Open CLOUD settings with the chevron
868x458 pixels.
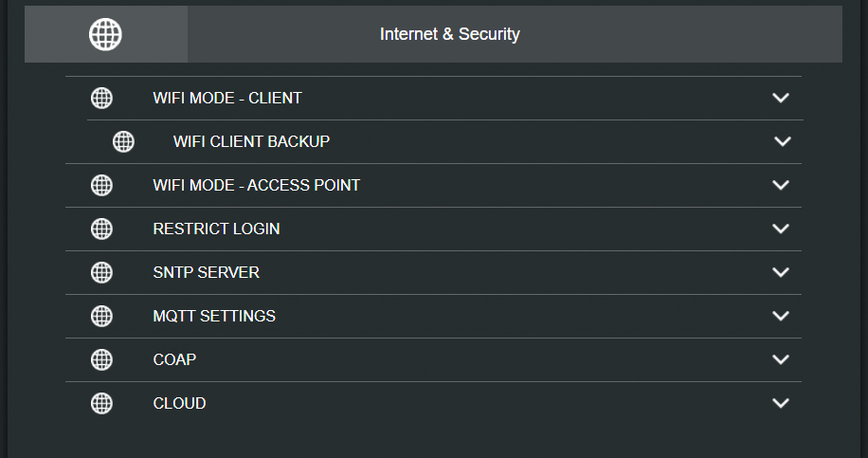[x=781, y=403]
